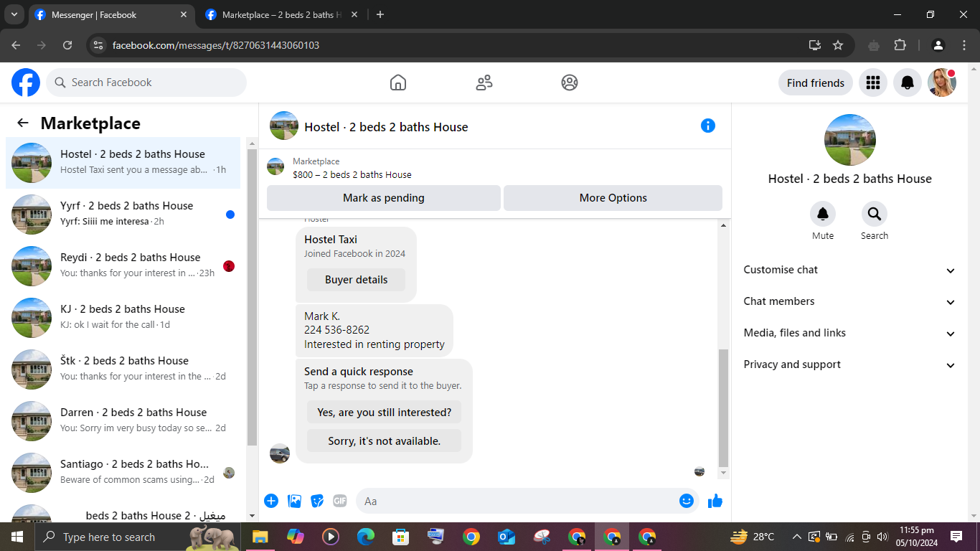The width and height of the screenshot is (980, 551).
Task: Reload the page in the browser
Action: tap(67, 45)
